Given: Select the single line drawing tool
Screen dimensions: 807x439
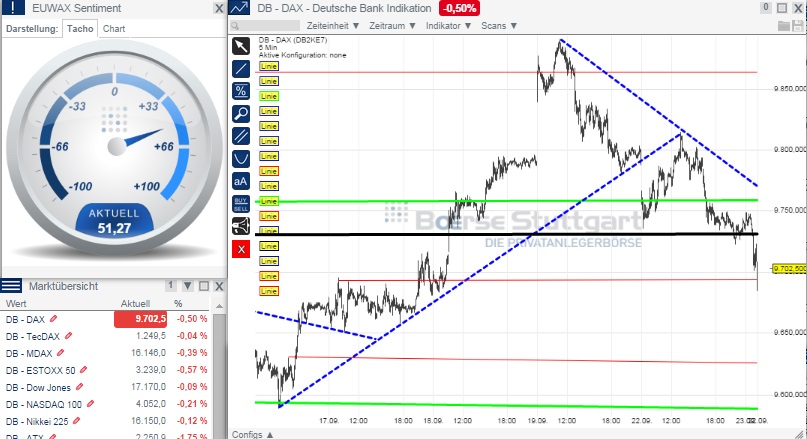Looking at the screenshot, I should [241, 68].
